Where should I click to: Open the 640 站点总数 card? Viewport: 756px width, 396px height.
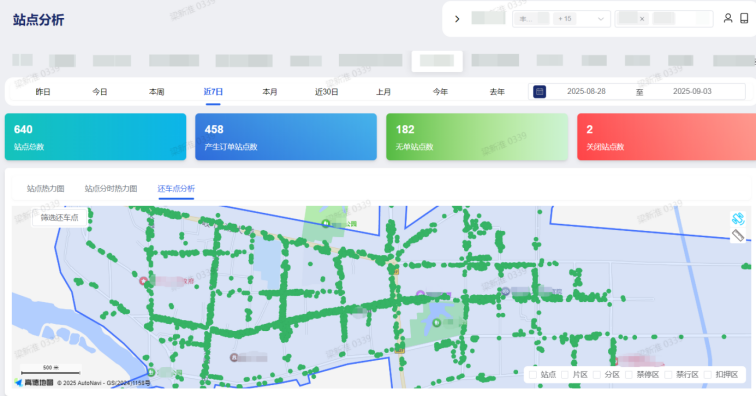coord(95,137)
